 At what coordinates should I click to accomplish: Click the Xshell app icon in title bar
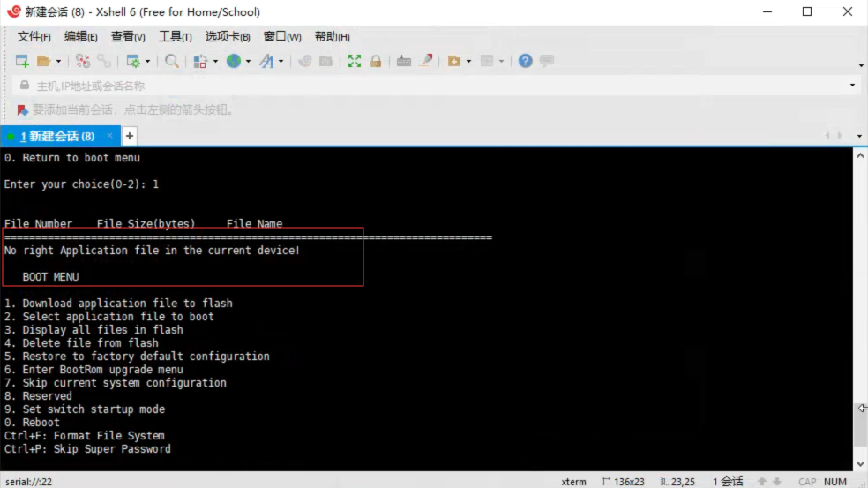click(13, 11)
